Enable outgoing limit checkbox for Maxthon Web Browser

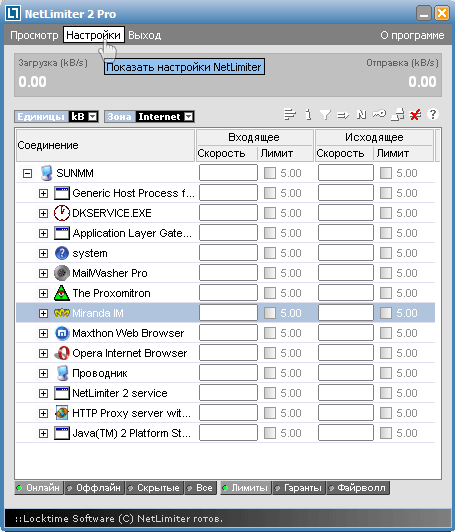pyautogui.click(x=386, y=333)
